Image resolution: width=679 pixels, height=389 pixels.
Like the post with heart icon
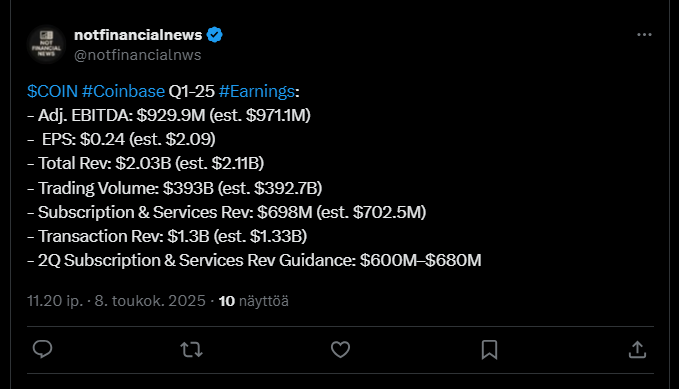coord(340,349)
